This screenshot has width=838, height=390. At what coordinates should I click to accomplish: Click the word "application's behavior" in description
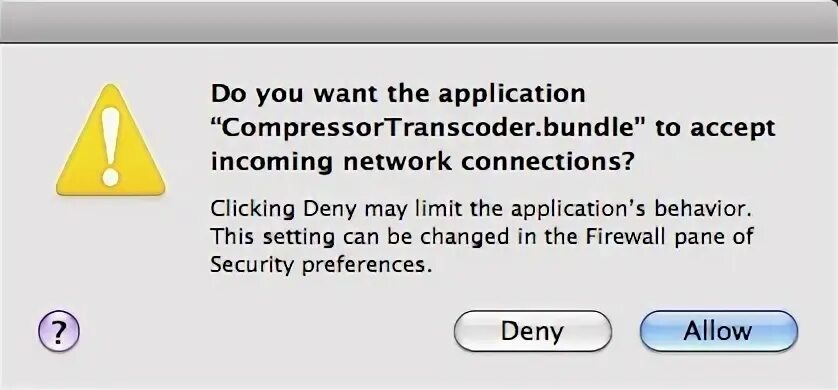[x=632, y=209]
